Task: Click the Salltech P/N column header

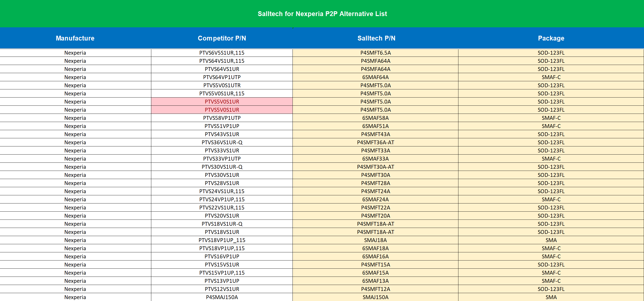Action: point(376,38)
